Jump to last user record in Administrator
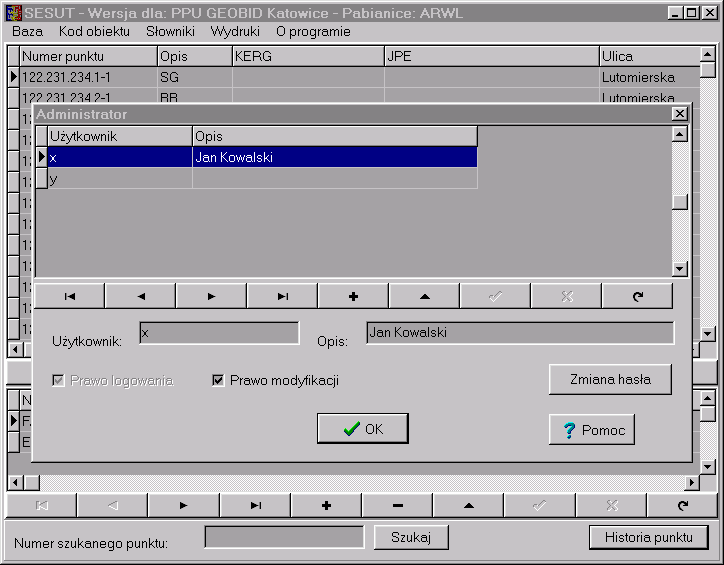This screenshot has height=565, width=724. tap(283, 296)
